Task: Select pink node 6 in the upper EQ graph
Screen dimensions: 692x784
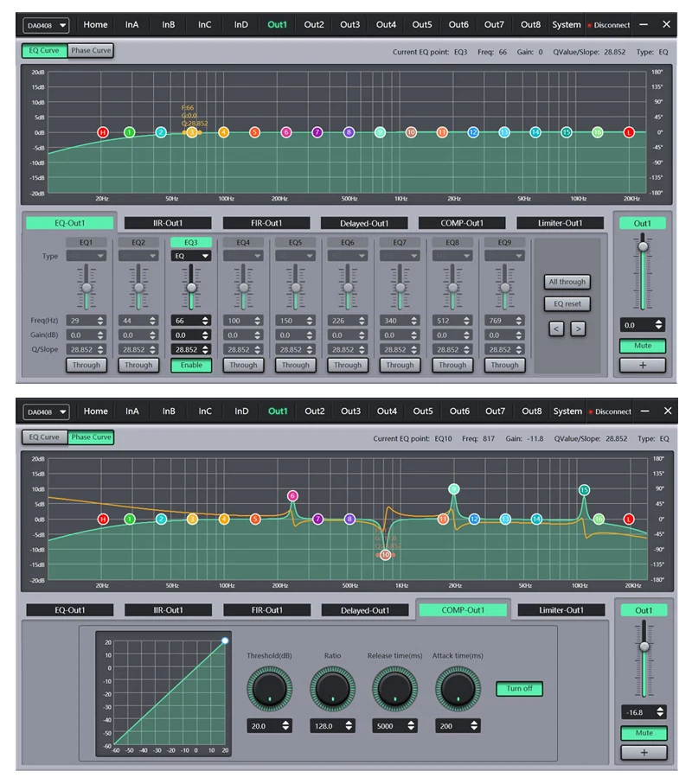Action: click(x=286, y=132)
